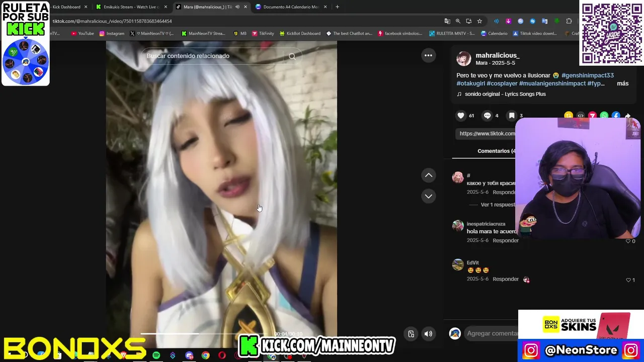Open inespatriciacruza's profile avatar

coord(458,226)
